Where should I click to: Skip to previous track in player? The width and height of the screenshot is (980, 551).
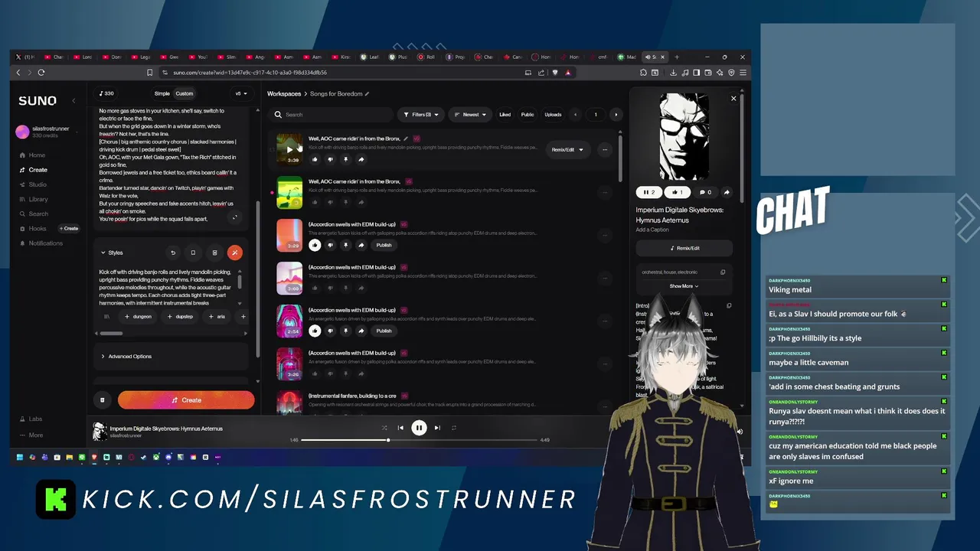click(x=400, y=428)
